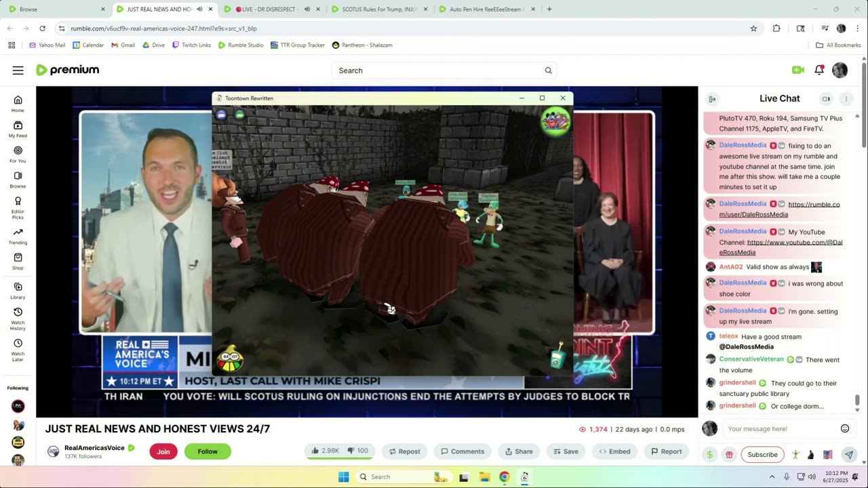Open Trending in sidebar
The width and height of the screenshot is (868, 488).
click(18, 236)
